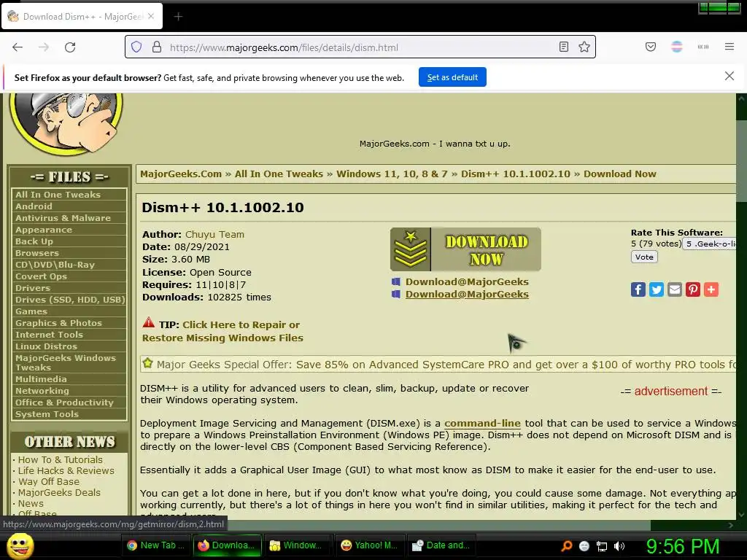Click the site padlock icon
747x560 pixels.
pos(157,47)
